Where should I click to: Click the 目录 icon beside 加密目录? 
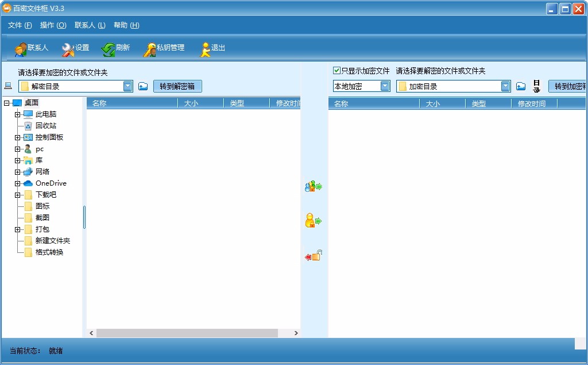(x=537, y=86)
